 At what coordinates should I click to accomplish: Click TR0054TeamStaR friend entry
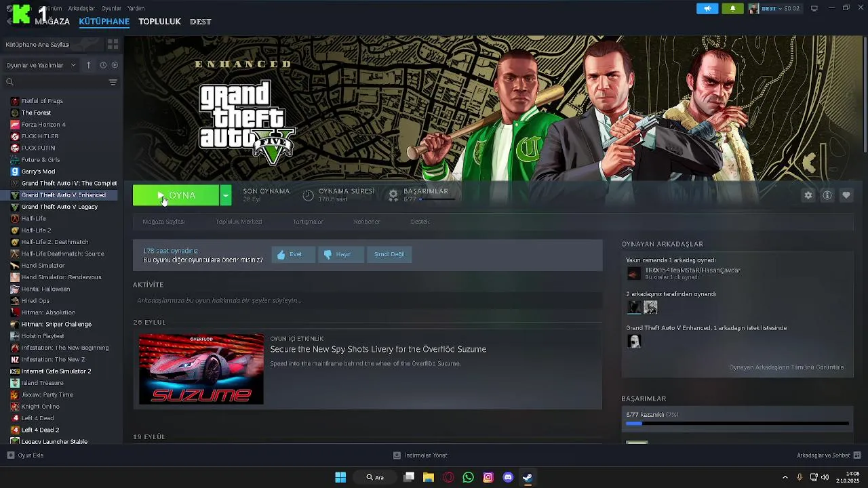coord(692,273)
